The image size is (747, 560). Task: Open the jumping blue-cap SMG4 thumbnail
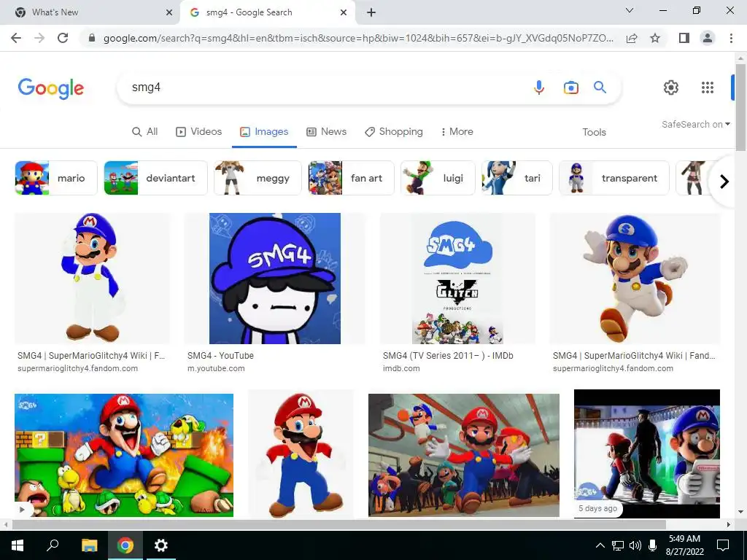[635, 279]
